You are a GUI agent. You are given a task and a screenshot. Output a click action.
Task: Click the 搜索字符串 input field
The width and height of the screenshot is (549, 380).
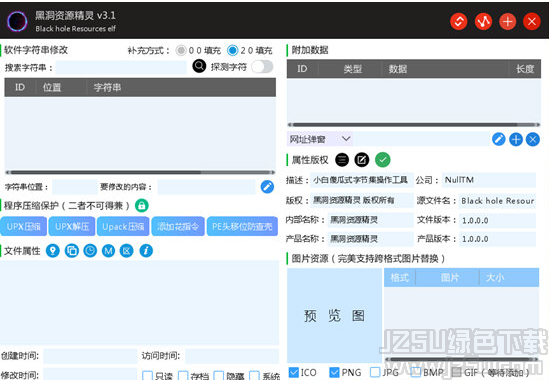click(x=121, y=67)
